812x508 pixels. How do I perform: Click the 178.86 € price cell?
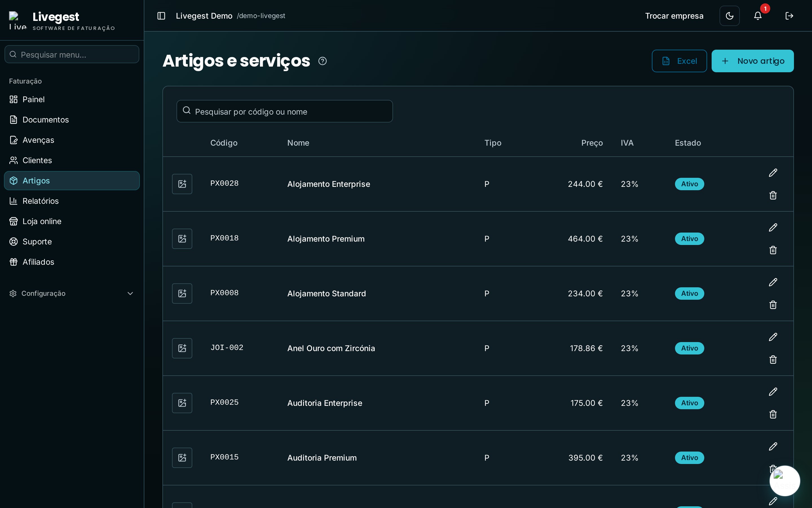point(586,348)
